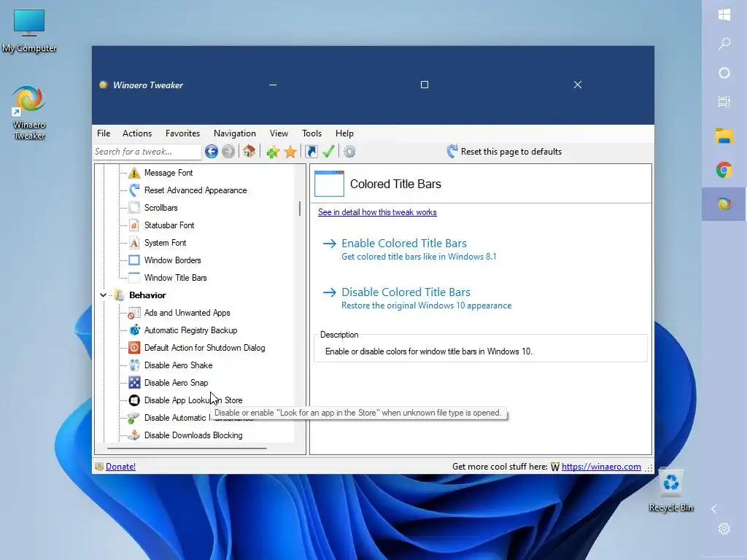Click the Window Borders square icon
747x560 pixels.
tap(134, 260)
